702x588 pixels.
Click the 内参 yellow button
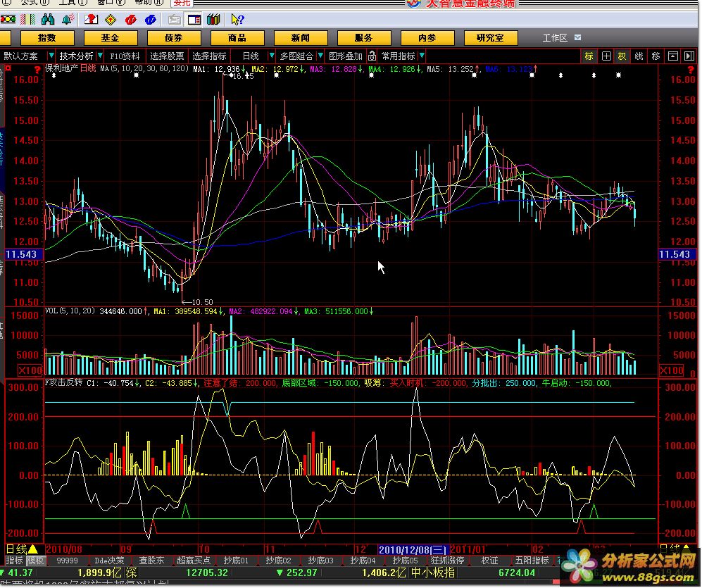(x=427, y=38)
